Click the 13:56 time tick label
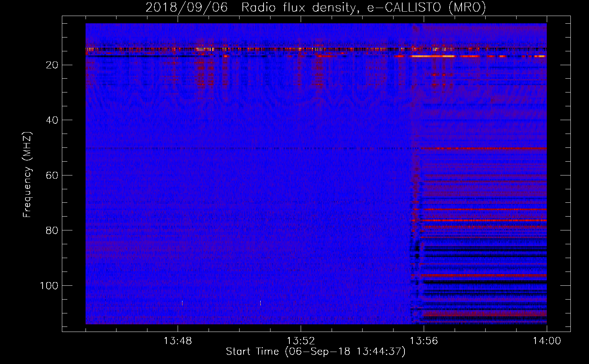This screenshot has width=589, height=364. point(424,341)
